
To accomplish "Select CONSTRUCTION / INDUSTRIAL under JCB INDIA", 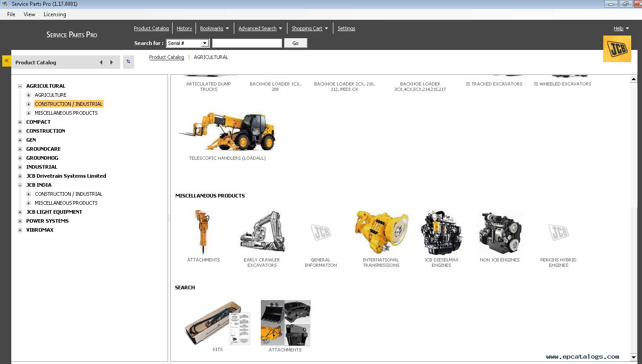I will click(68, 194).
